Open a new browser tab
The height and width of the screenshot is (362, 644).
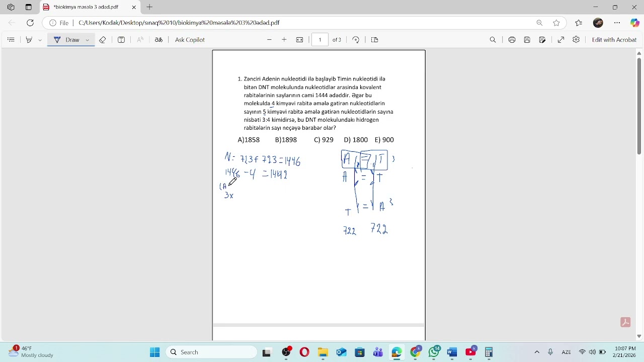(x=149, y=7)
